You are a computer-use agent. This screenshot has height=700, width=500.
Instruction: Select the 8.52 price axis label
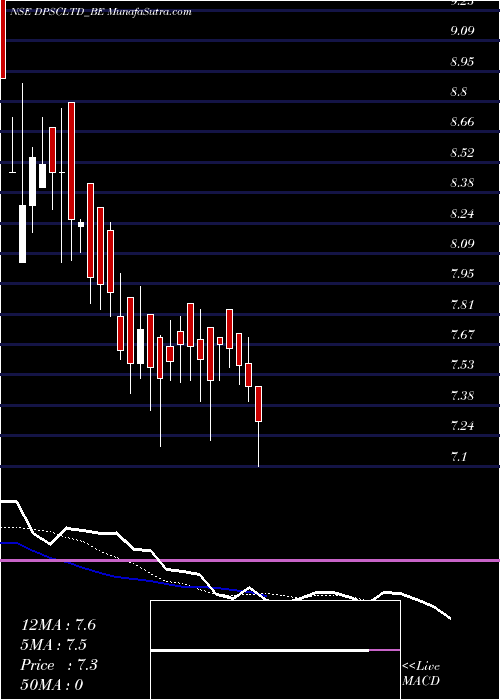tap(462, 153)
